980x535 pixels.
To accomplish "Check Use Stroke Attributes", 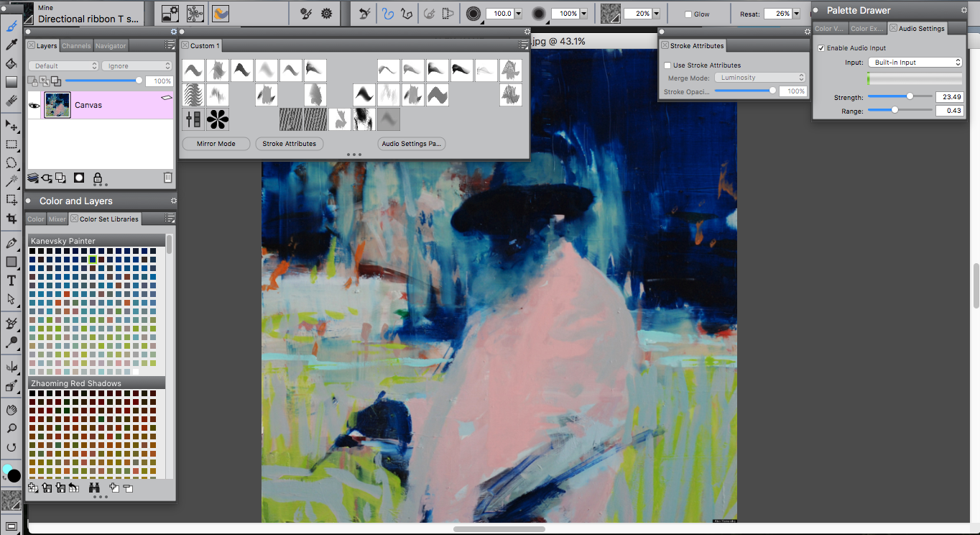I will point(667,65).
